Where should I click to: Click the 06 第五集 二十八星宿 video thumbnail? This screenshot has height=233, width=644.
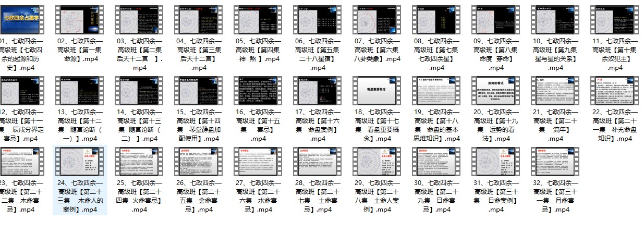coord(318,19)
